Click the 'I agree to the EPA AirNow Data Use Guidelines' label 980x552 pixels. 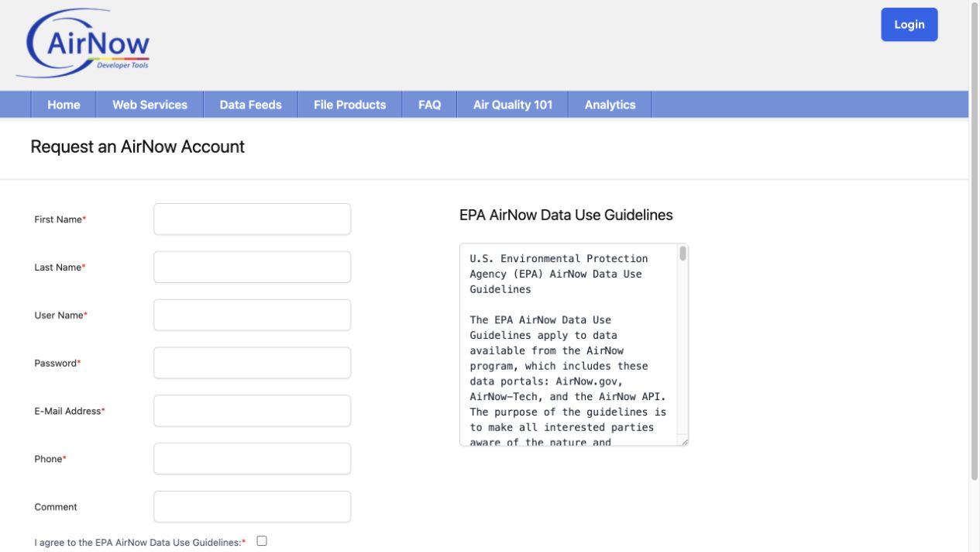(x=140, y=543)
